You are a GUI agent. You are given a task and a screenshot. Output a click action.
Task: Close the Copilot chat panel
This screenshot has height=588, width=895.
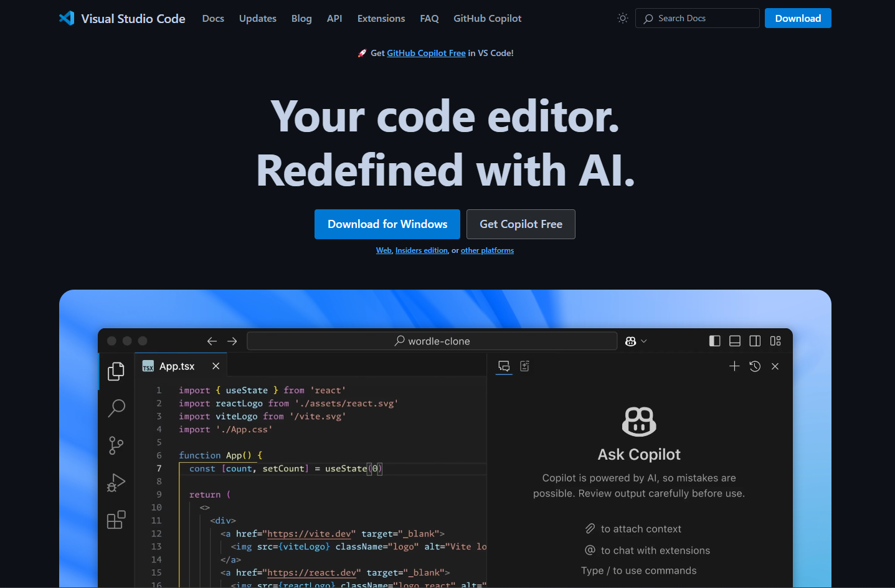tap(775, 366)
